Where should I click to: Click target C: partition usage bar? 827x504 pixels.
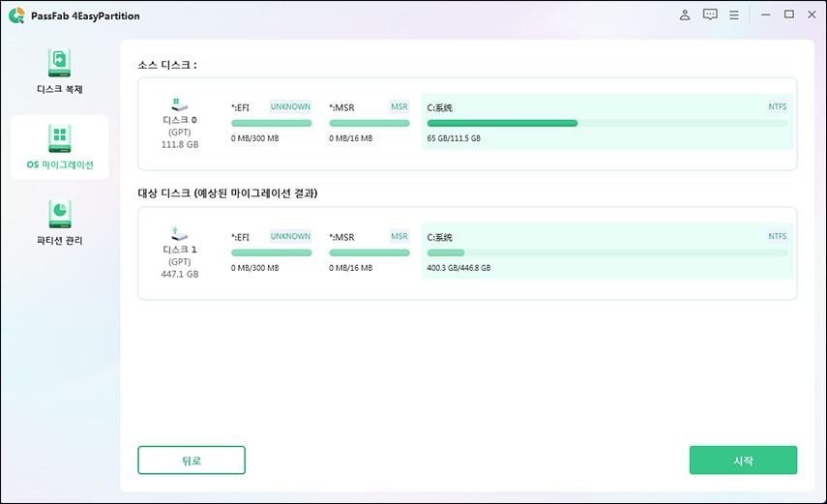tap(607, 252)
